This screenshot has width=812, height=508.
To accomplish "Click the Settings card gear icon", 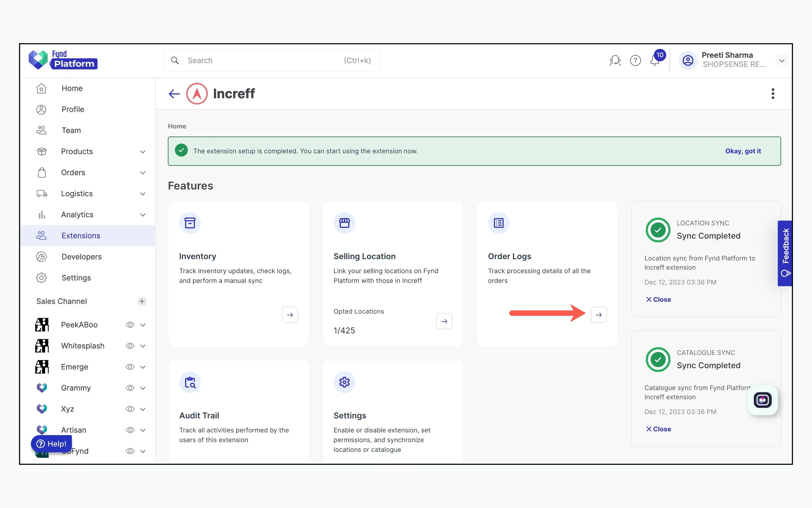I will click(x=344, y=382).
